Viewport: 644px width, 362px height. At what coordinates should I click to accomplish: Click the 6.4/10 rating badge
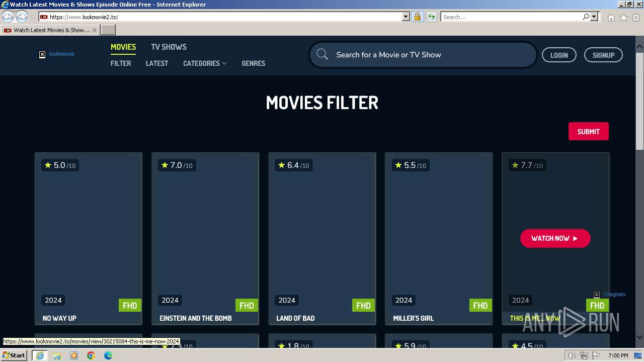point(293,165)
